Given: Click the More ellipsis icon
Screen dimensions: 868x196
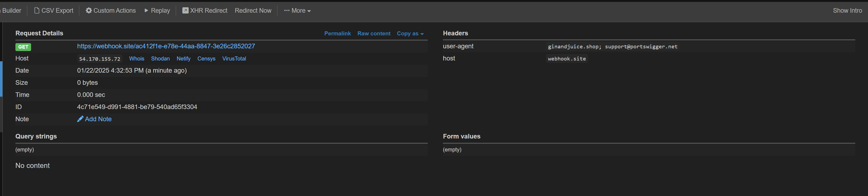Looking at the screenshot, I should [x=287, y=11].
